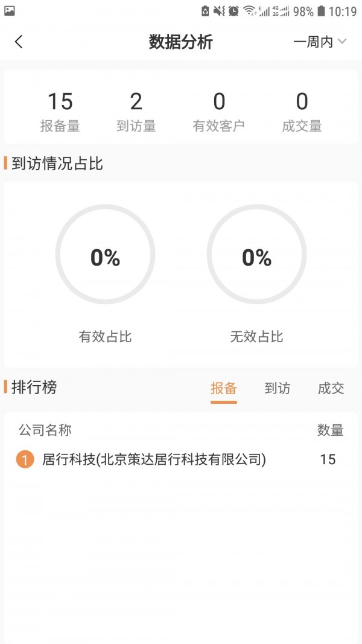362x644 pixels.
Task: Tap the alarm clock status icon
Action: [x=233, y=11]
